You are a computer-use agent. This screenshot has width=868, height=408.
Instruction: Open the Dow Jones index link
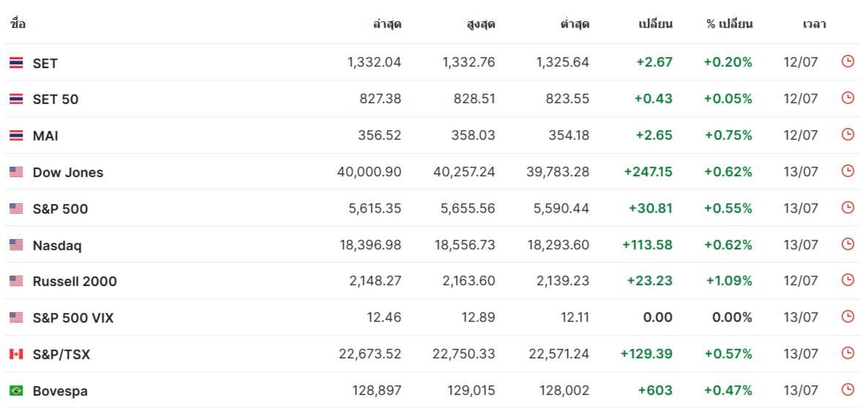point(68,173)
